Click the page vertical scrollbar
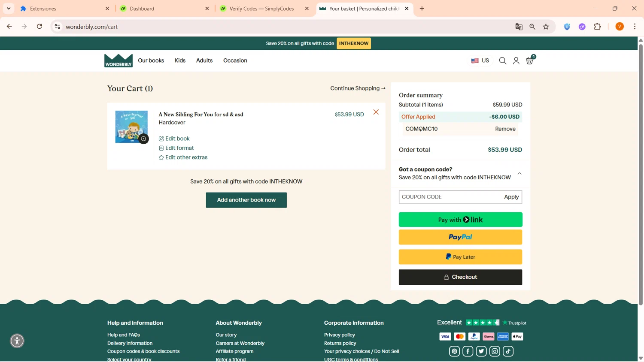This screenshot has width=644, height=362. click(x=641, y=174)
